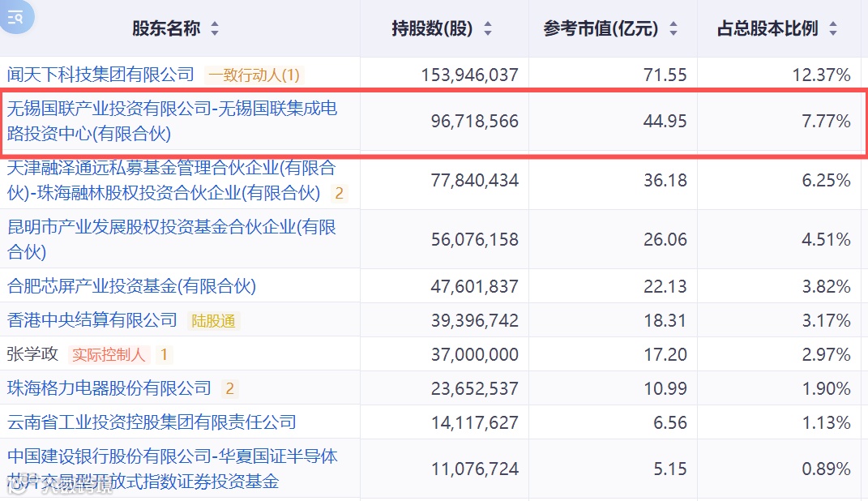Open 香港中央结算有限公司 link

tap(92, 320)
